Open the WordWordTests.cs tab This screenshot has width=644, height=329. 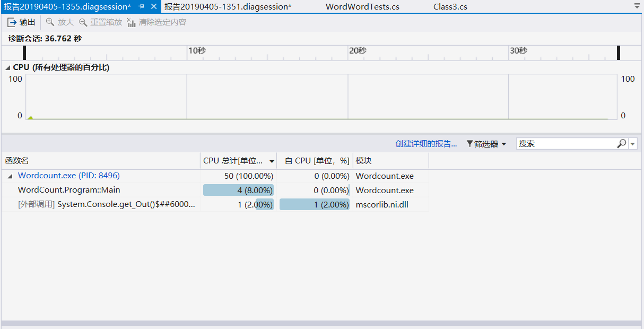(x=362, y=7)
